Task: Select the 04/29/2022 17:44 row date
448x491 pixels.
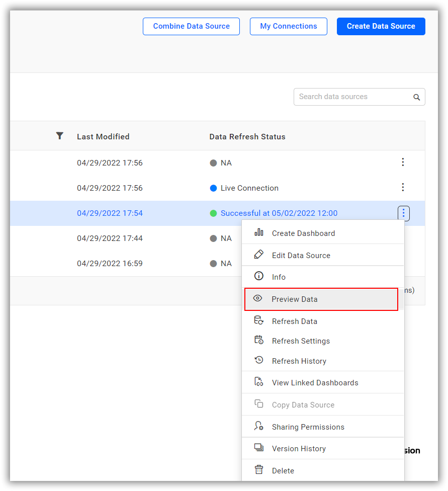Action: [110, 238]
